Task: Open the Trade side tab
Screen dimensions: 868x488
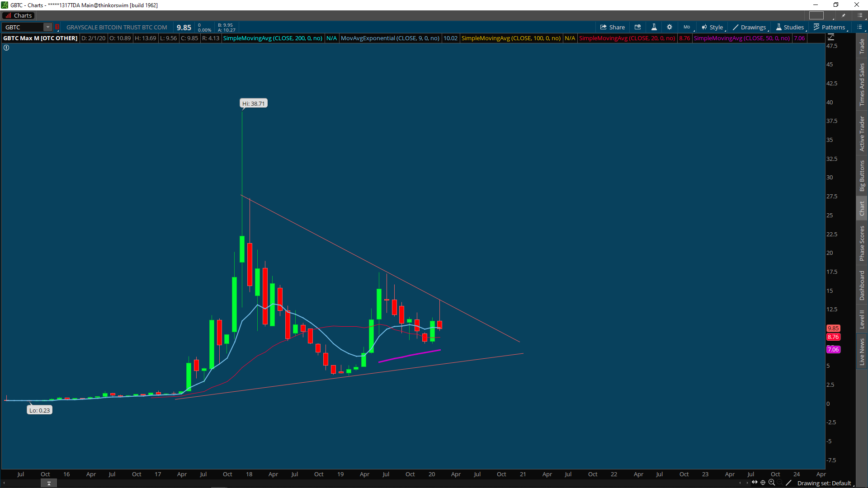Action: (862, 46)
